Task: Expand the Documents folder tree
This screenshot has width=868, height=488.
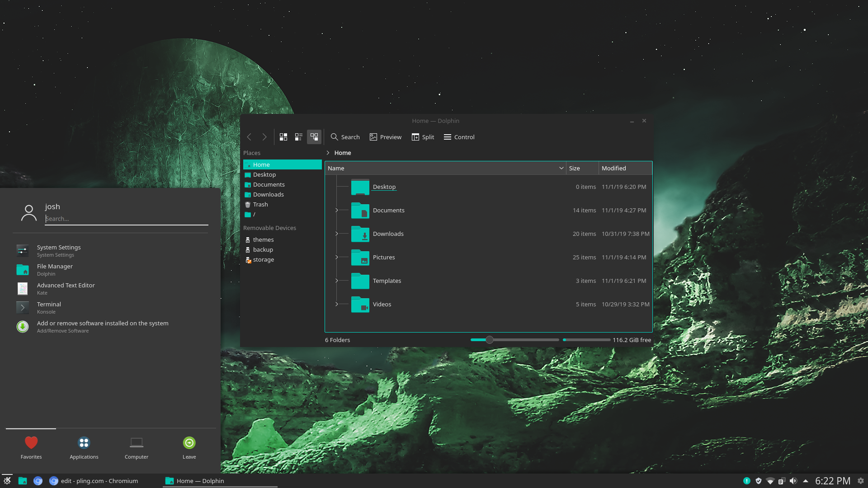Action: tap(336, 210)
